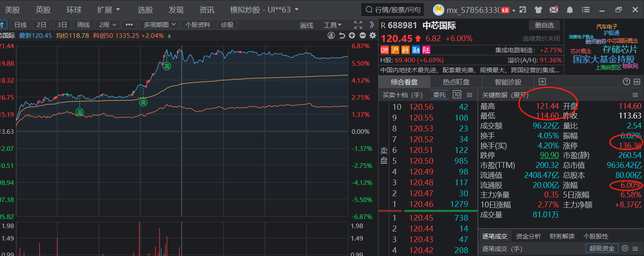This screenshot has height=256, width=644.
Task: Click the 诊股 button
Action: 227,25
